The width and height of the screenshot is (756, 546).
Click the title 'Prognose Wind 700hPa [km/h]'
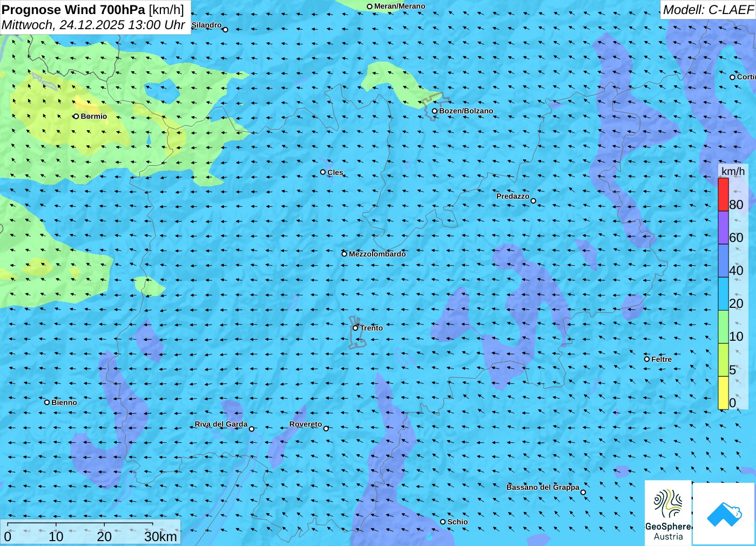[x=93, y=10]
